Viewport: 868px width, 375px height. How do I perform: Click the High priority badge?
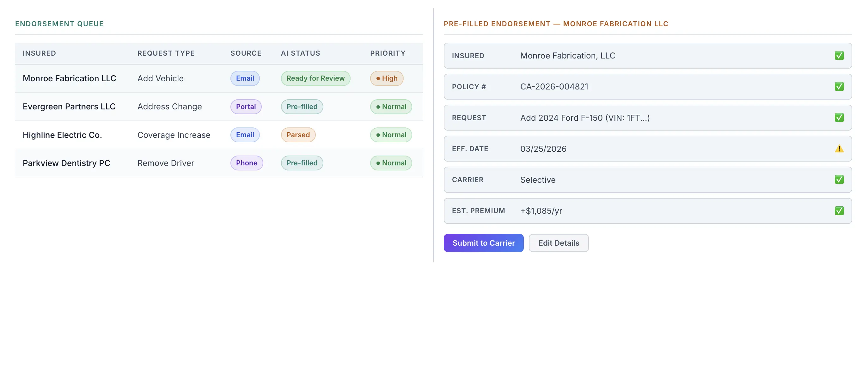[x=387, y=78]
